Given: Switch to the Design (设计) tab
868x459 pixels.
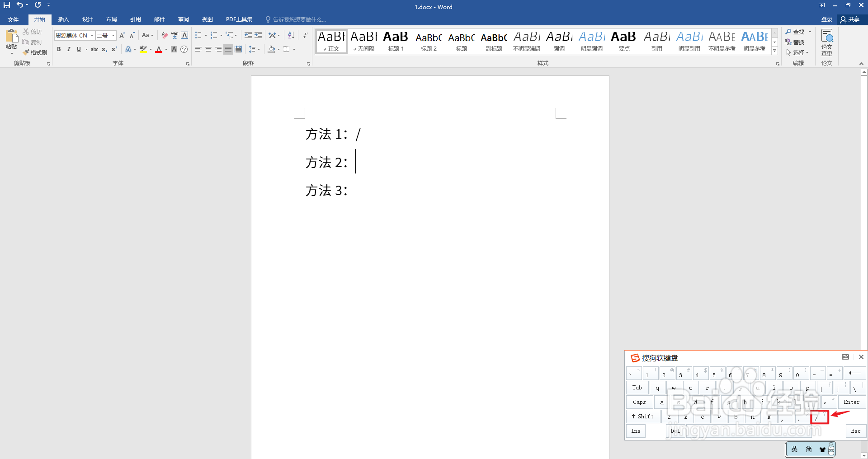Looking at the screenshot, I should [87, 19].
